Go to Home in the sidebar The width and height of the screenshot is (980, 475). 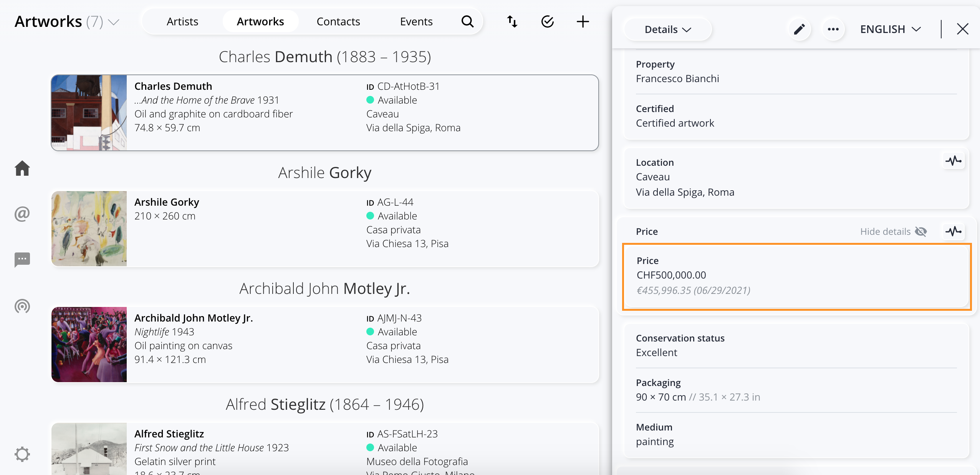(22, 168)
